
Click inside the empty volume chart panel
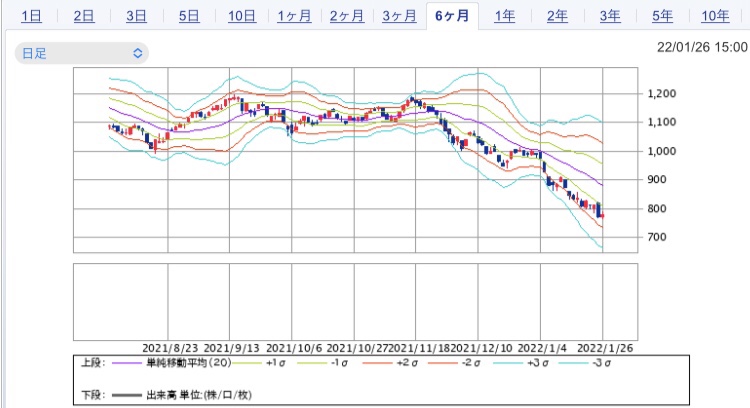pos(355,302)
